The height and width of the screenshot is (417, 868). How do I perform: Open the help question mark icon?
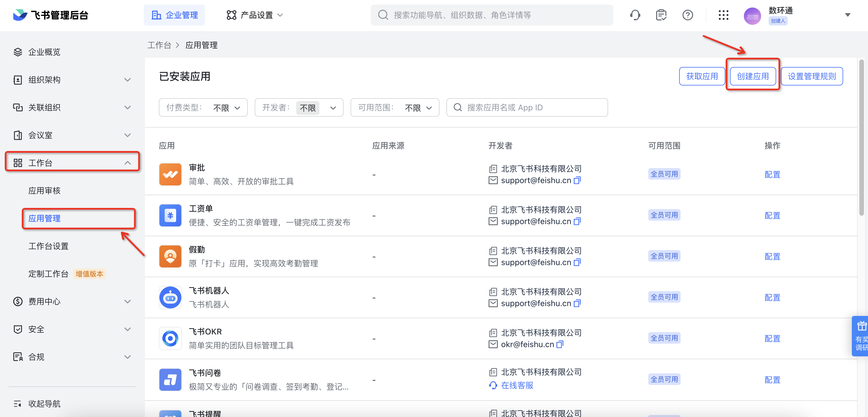click(688, 15)
